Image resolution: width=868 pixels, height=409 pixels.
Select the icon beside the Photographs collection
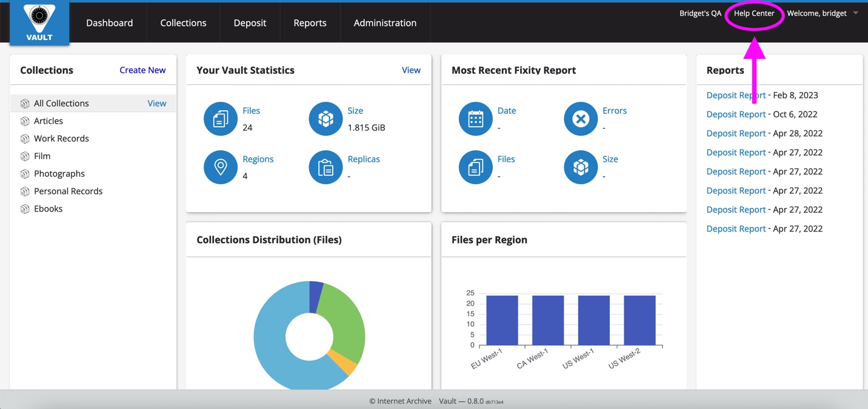pyautogui.click(x=25, y=174)
